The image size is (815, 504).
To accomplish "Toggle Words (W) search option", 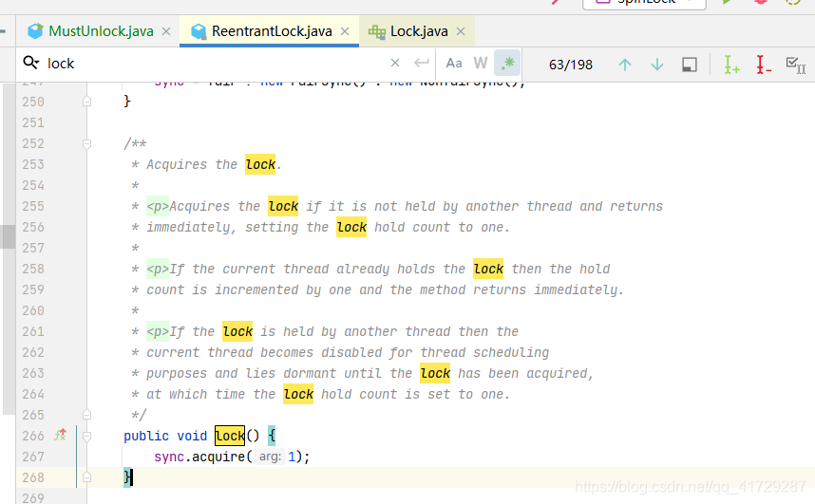I will point(481,64).
